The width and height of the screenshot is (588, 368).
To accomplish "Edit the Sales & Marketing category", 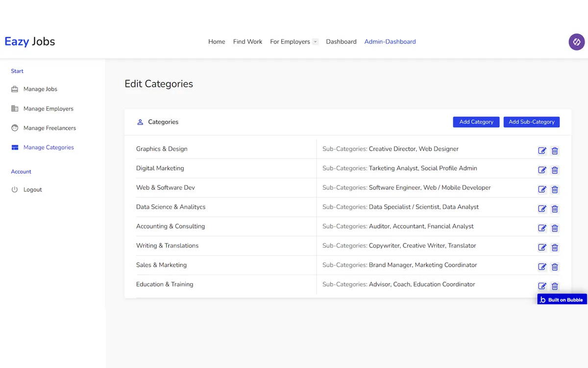I will (x=542, y=267).
